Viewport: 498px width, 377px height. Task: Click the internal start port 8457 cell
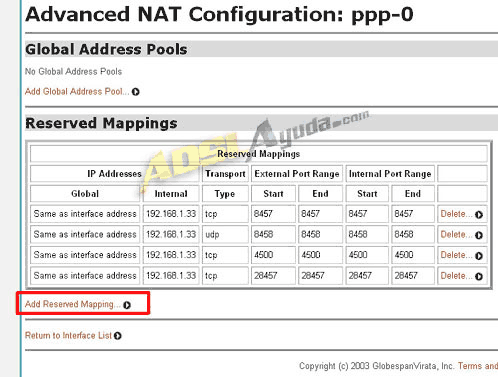point(367,214)
